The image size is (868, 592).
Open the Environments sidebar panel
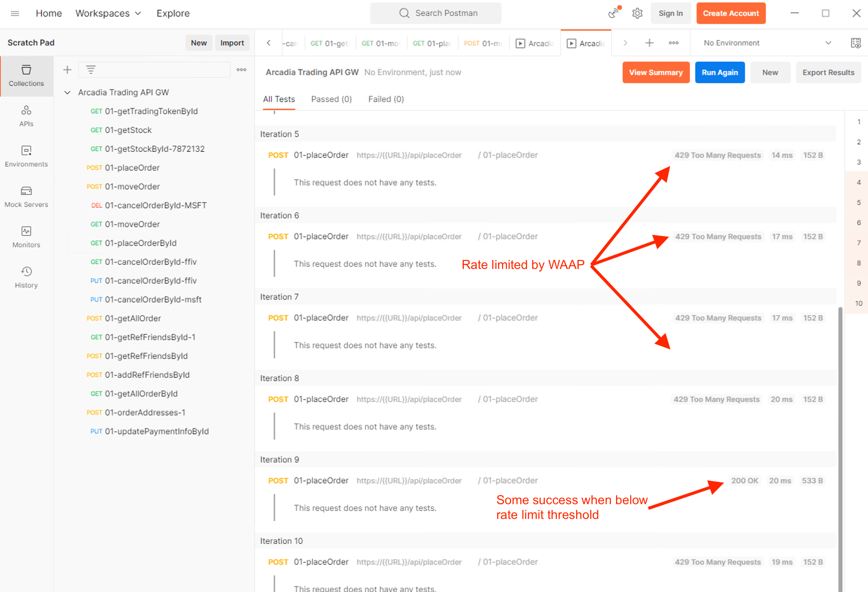(26, 156)
